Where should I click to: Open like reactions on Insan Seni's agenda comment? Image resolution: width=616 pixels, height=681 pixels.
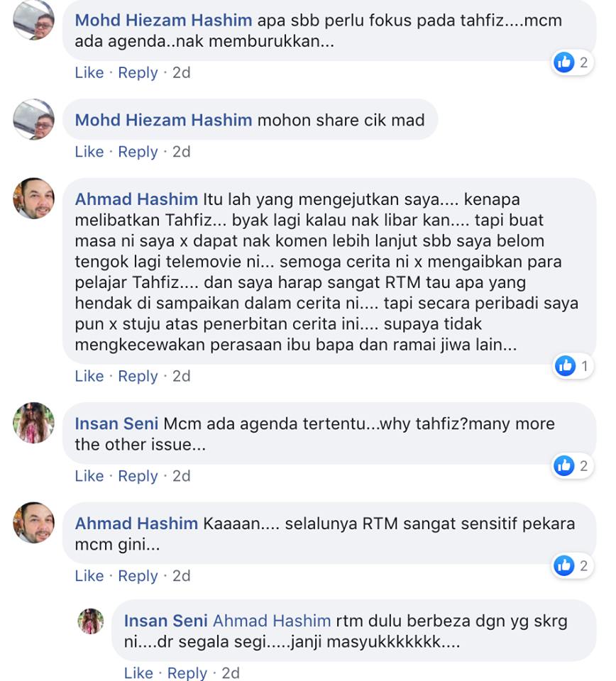[x=572, y=466]
